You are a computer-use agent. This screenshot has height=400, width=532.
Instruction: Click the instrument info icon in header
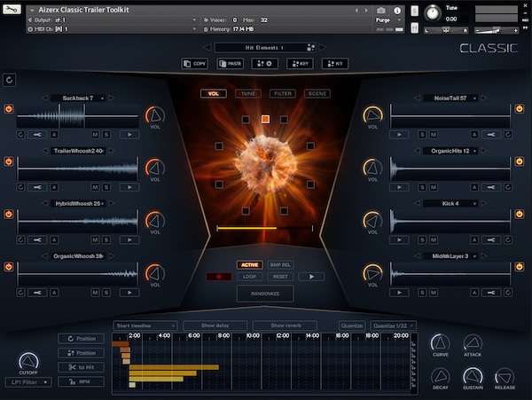(x=395, y=10)
